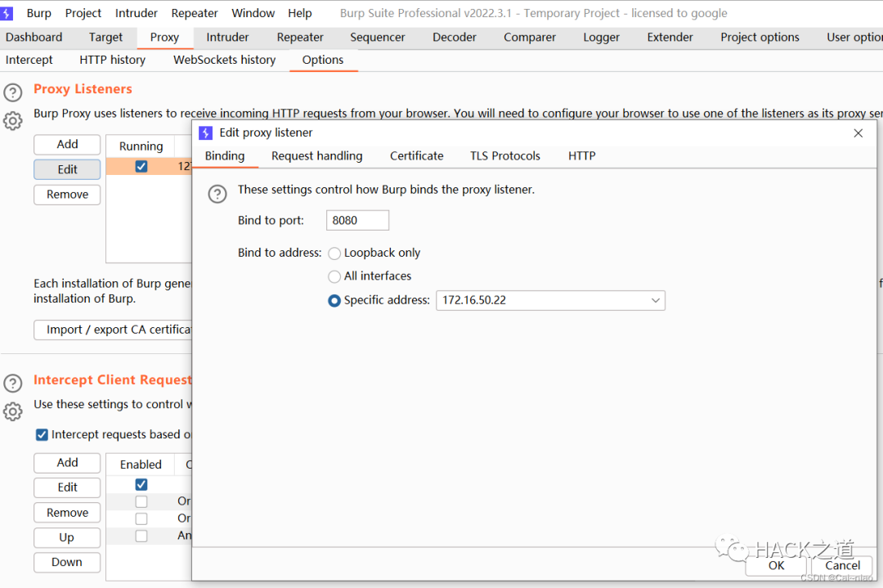
Task: Open help for Intercept Client Requests section
Action: click(13, 383)
